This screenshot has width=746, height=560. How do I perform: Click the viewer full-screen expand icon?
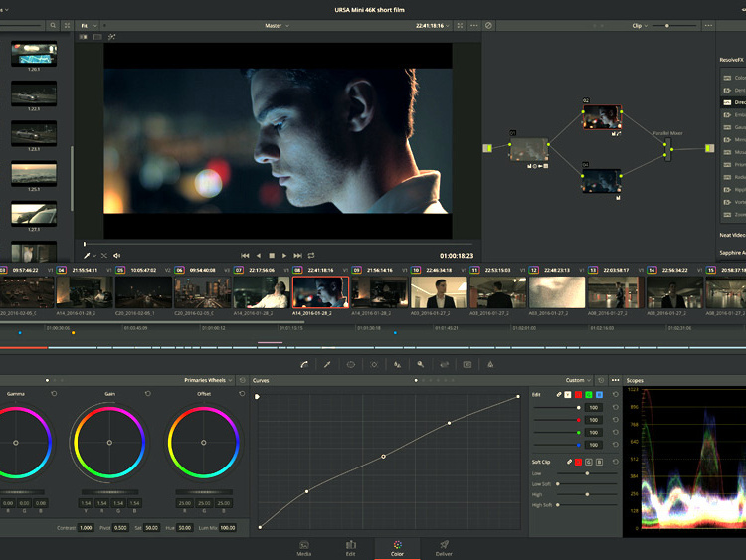(460, 25)
